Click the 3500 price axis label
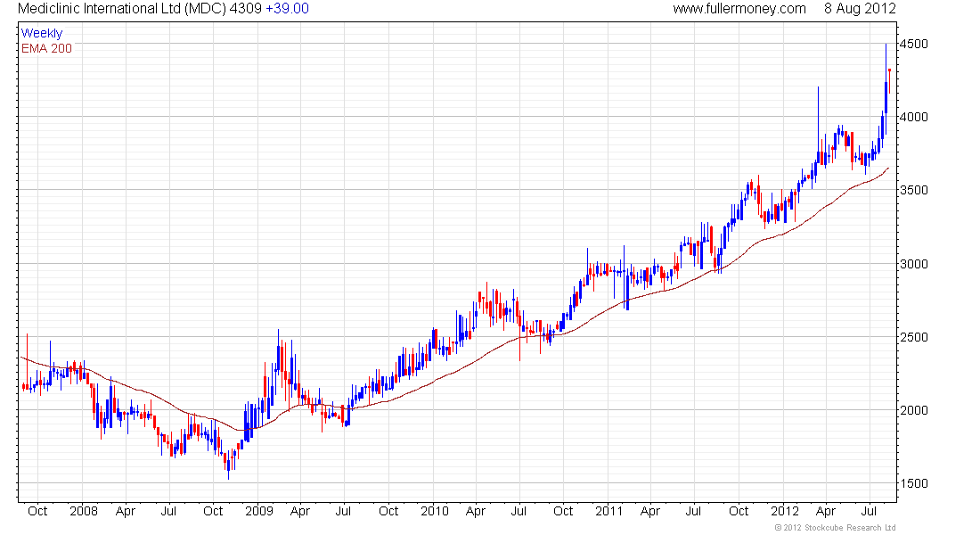 (x=914, y=190)
